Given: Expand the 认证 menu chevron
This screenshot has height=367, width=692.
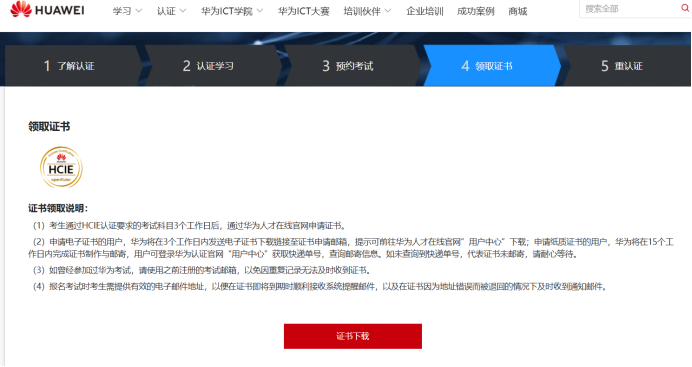Looking at the screenshot, I should point(183,11).
